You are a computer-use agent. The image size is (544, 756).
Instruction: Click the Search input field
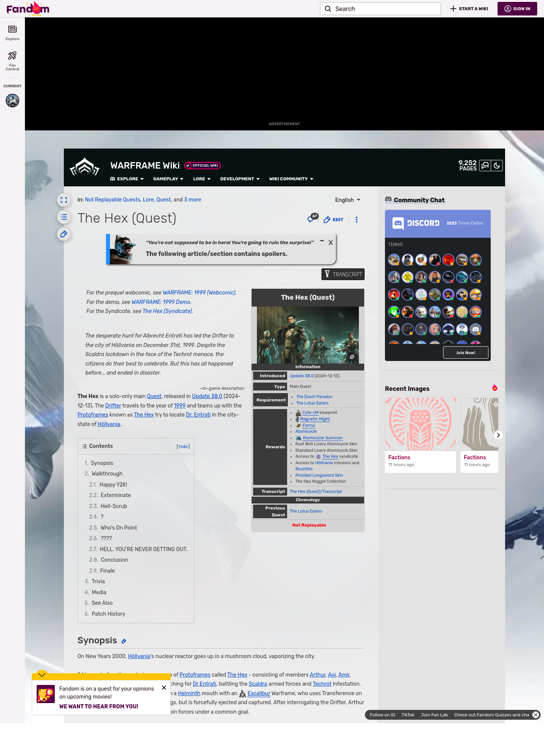[380, 9]
